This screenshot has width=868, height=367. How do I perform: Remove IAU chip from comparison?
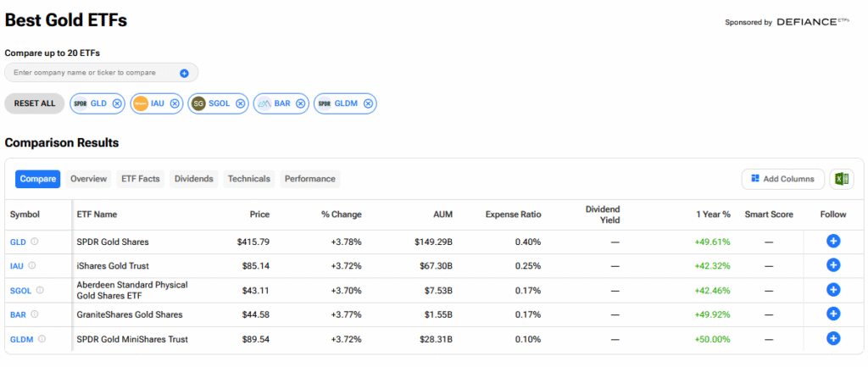coord(175,103)
